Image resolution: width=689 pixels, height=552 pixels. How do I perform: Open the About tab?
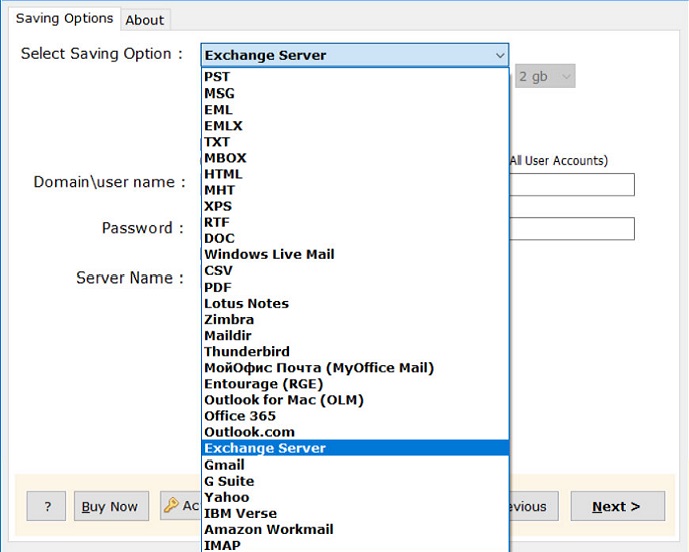(145, 20)
